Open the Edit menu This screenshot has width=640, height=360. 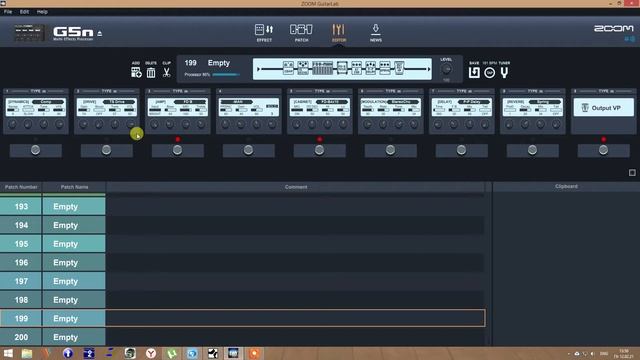point(24,12)
